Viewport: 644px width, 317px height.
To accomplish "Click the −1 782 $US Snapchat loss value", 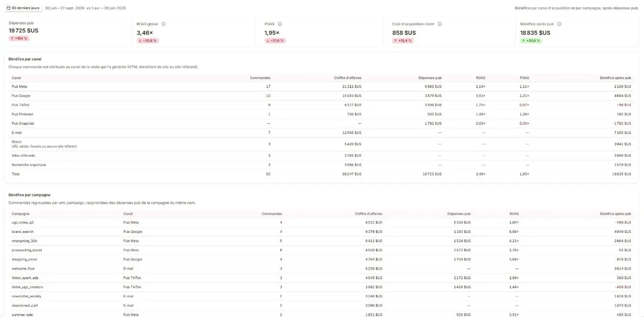I will (x=621, y=123).
